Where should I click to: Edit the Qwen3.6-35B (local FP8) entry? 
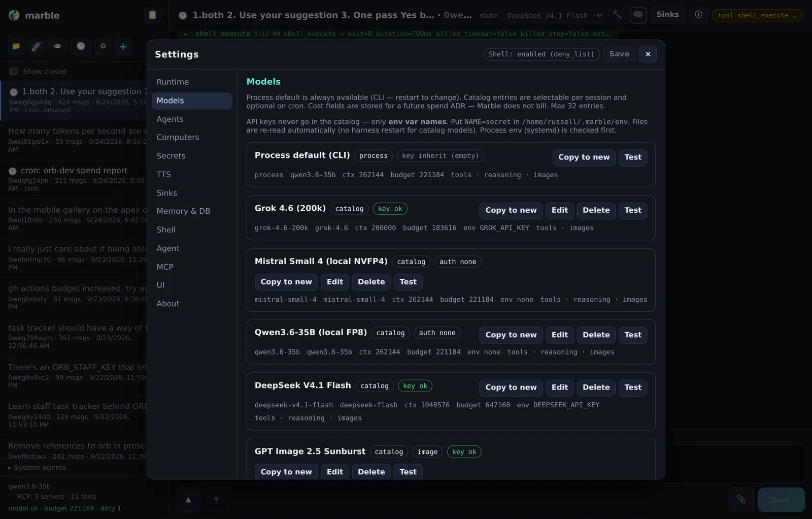(x=560, y=335)
